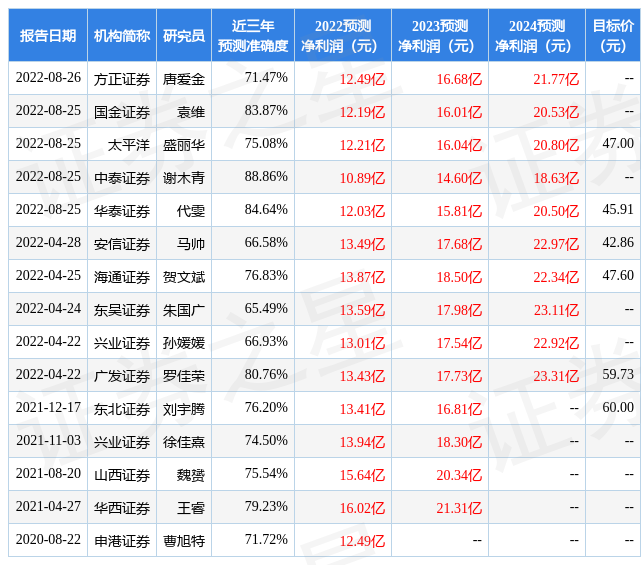Click researcher name 朱国广

point(184,311)
